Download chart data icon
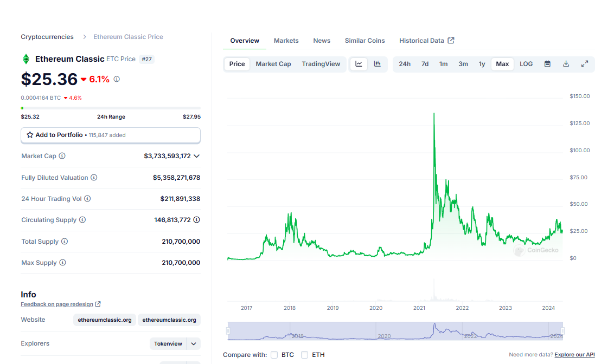This screenshot has height=364, width=614. pyautogui.click(x=566, y=64)
